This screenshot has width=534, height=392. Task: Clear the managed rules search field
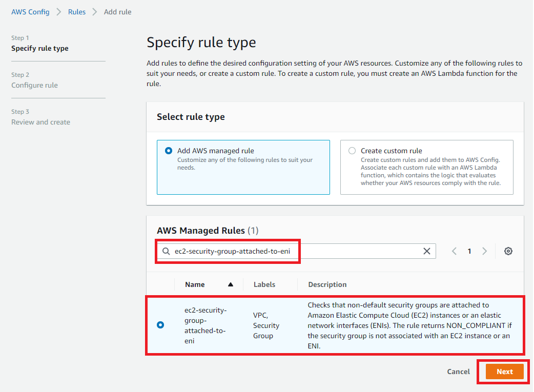coord(426,251)
